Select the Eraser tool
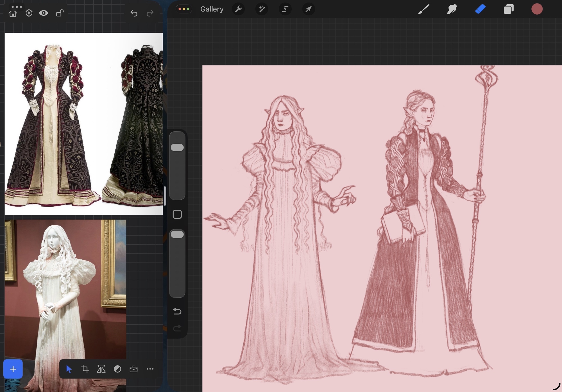This screenshot has width=562, height=392. pos(480,9)
